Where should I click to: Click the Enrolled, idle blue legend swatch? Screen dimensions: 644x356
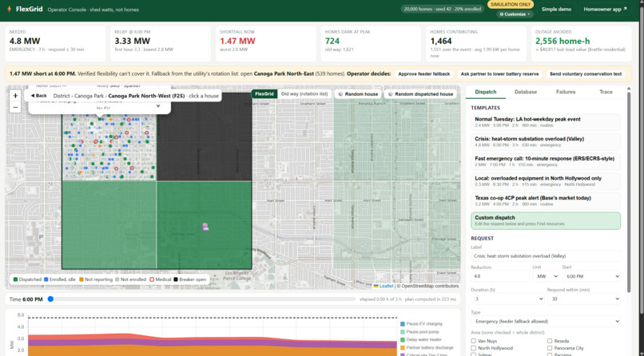pyautogui.click(x=46, y=279)
